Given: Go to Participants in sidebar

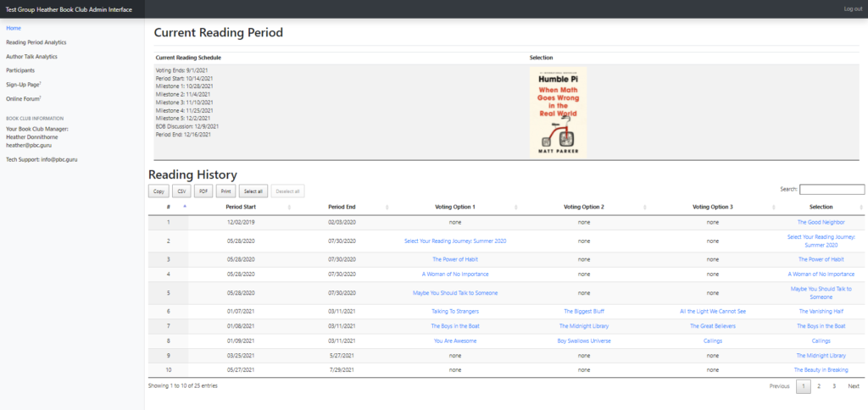Looking at the screenshot, I should 20,70.
